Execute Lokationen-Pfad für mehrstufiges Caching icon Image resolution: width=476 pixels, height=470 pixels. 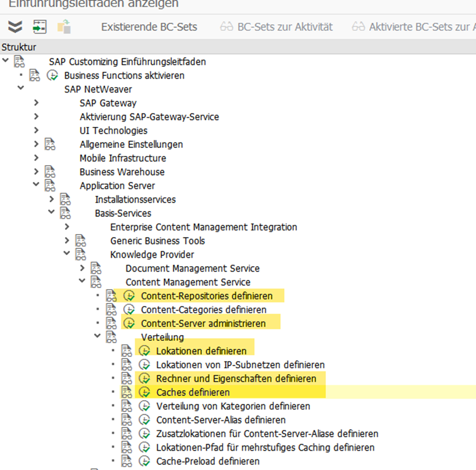(x=145, y=447)
